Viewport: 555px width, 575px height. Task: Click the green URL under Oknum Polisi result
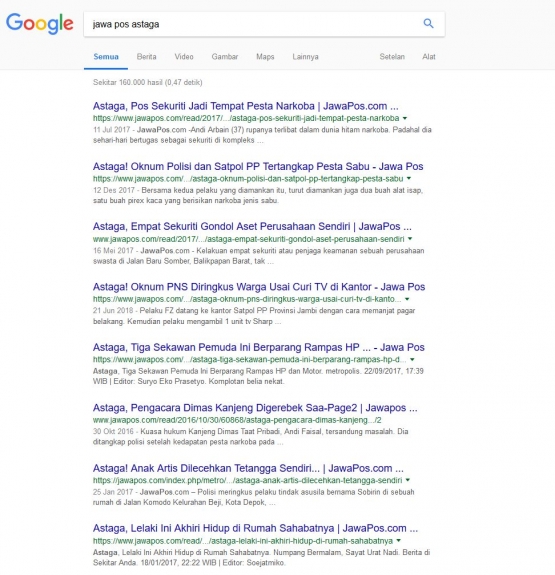248,179
